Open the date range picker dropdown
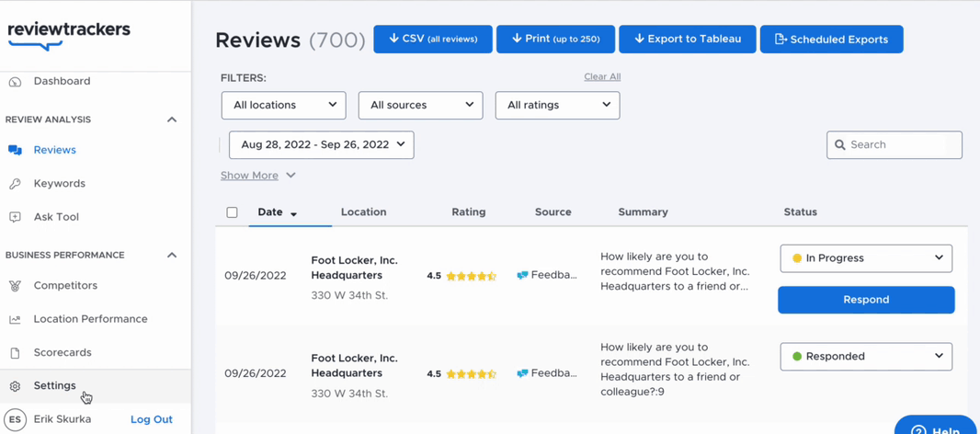Screen dimensions: 980x434 point(321,144)
